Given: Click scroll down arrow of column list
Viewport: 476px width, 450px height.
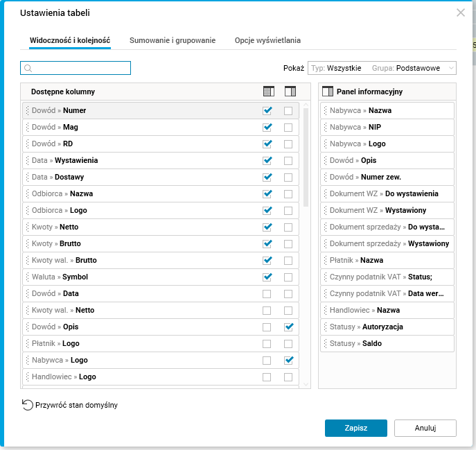Looking at the screenshot, I should (306, 383).
